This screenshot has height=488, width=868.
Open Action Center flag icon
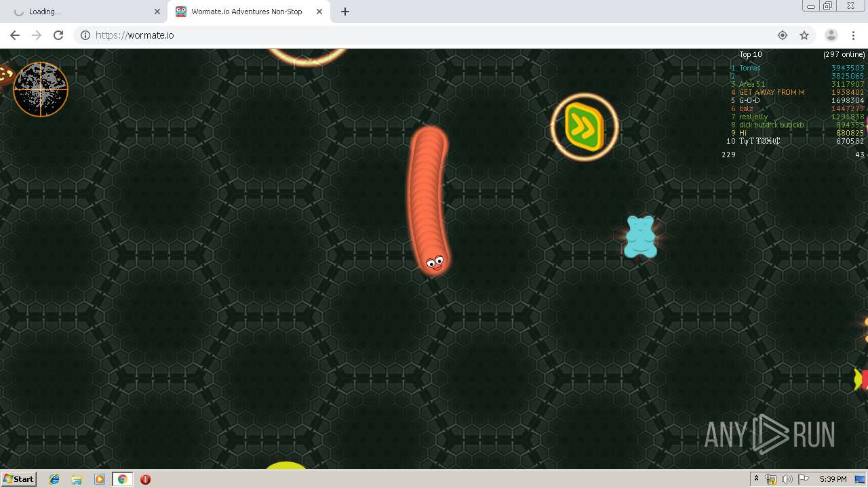click(804, 479)
